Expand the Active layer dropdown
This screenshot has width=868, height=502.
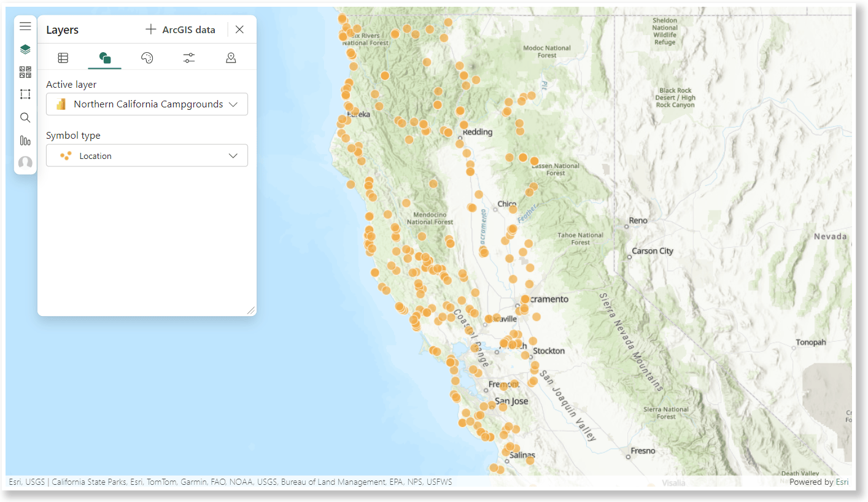point(147,104)
